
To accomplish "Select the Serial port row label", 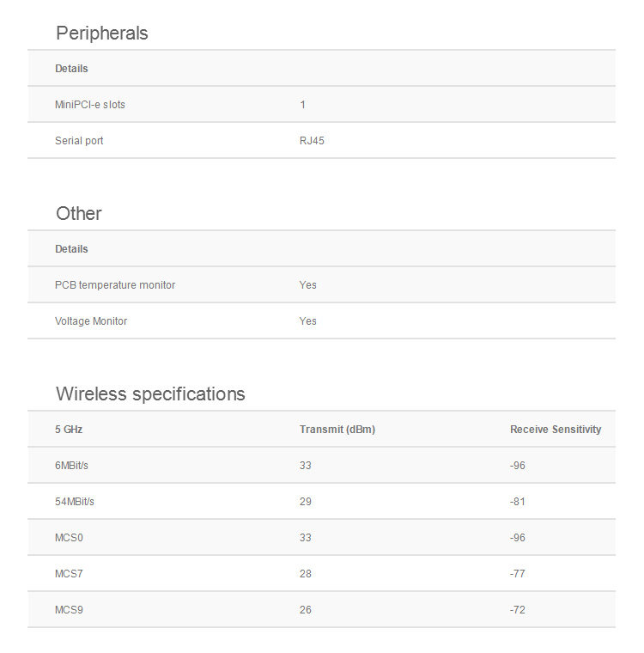I will click(x=79, y=141).
